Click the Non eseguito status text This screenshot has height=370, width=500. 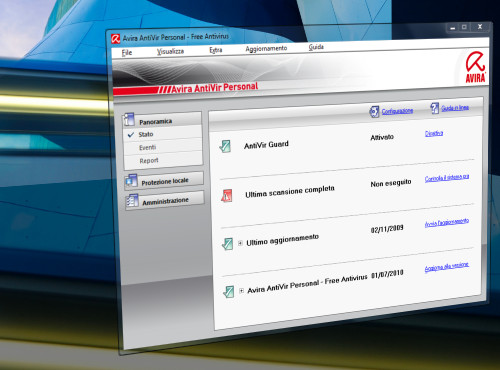coord(391,183)
